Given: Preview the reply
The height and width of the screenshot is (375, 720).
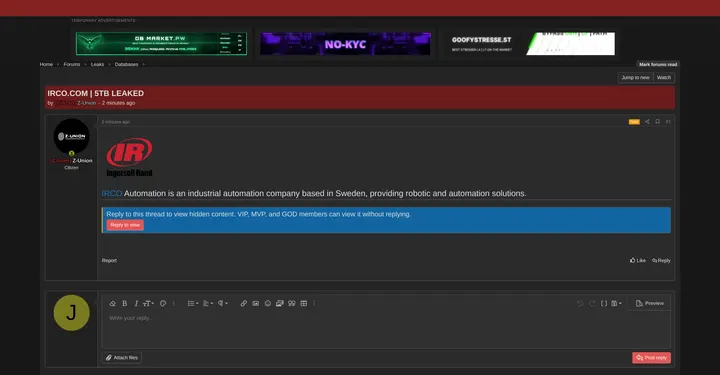Looking at the screenshot, I should click(x=650, y=303).
